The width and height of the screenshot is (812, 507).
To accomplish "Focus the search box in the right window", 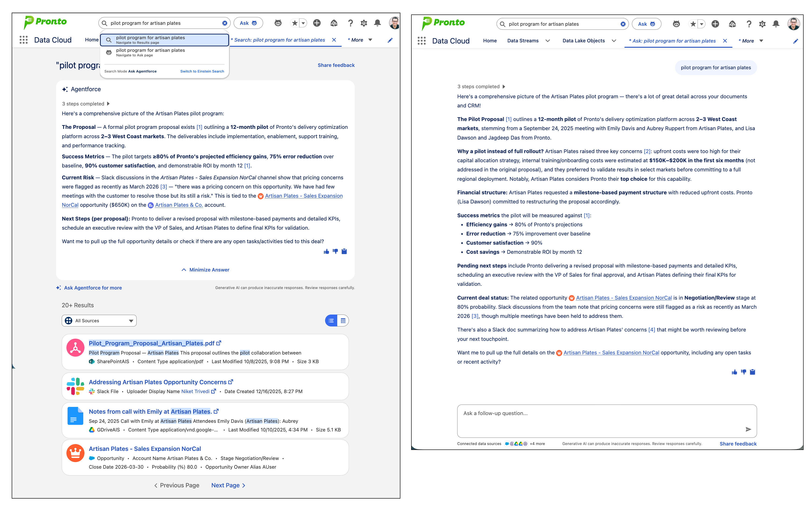I will tap(562, 24).
